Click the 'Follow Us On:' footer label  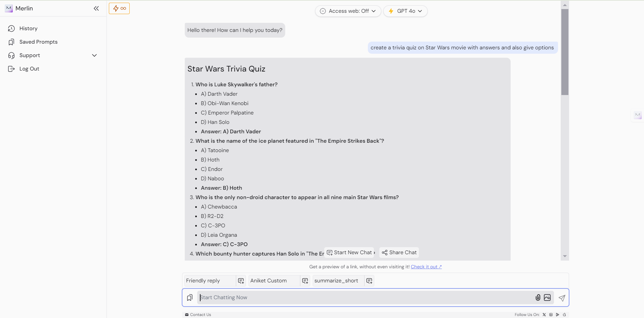coord(527,315)
